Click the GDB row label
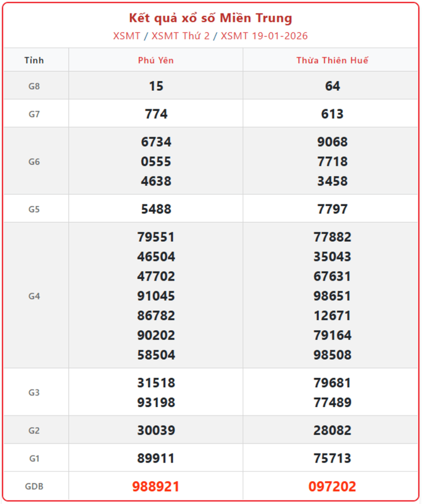Viewport: 422px width, 504px height. coord(35,486)
